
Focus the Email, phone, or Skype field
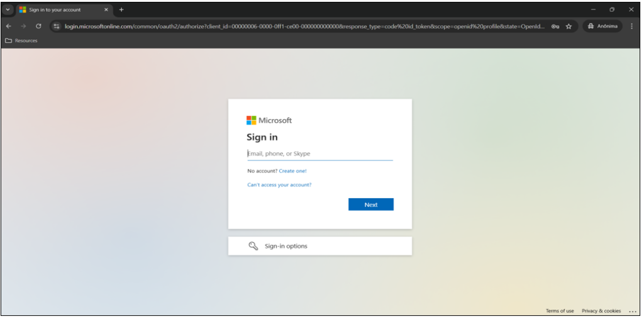click(x=320, y=154)
